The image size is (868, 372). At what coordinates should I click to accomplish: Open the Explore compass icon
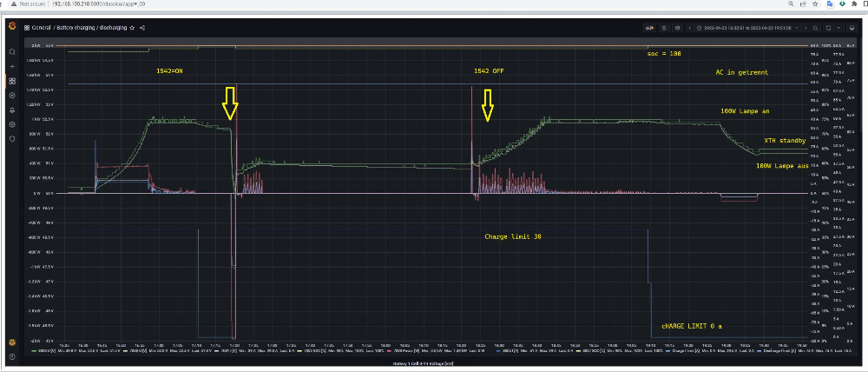[x=12, y=95]
